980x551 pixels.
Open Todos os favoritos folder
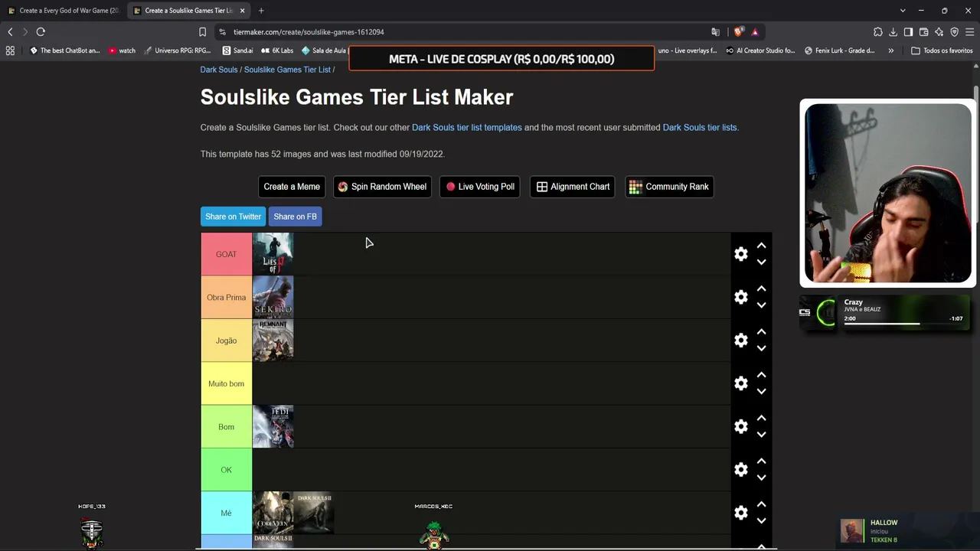[x=942, y=51]
